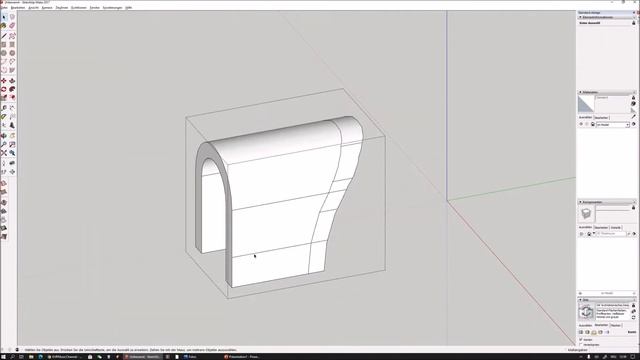This screenshot has width=640, height=360.
Task: Select the Tape Measure tool
Action: pyautogui.click(x=4, y=108)
